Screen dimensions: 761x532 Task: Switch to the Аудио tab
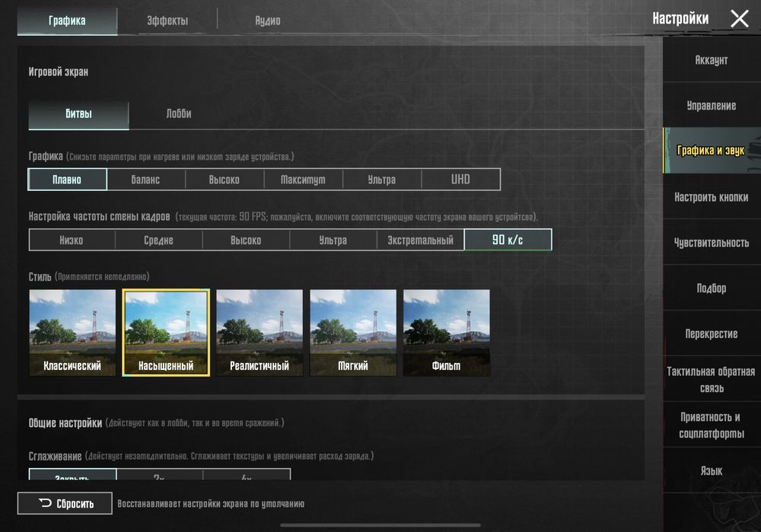point(267,21)
